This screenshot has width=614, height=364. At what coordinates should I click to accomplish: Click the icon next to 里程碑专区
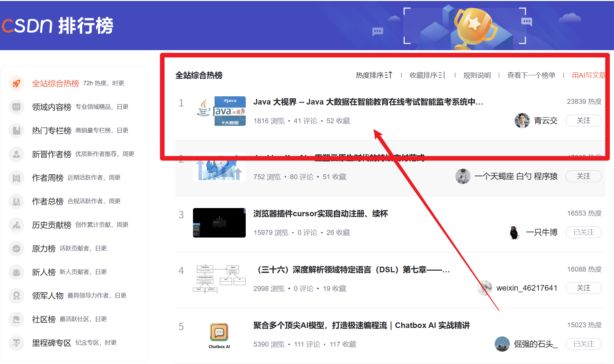[x=16, y=343]
